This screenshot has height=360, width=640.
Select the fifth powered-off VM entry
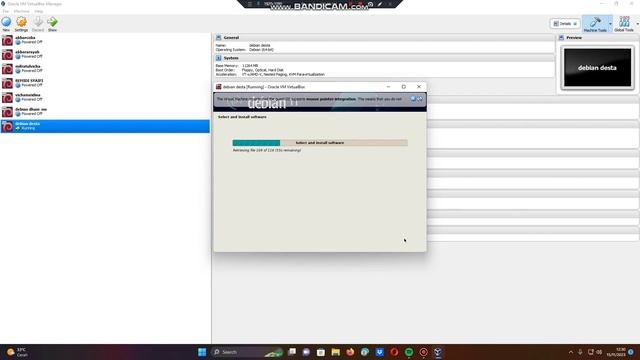point(105,97)
